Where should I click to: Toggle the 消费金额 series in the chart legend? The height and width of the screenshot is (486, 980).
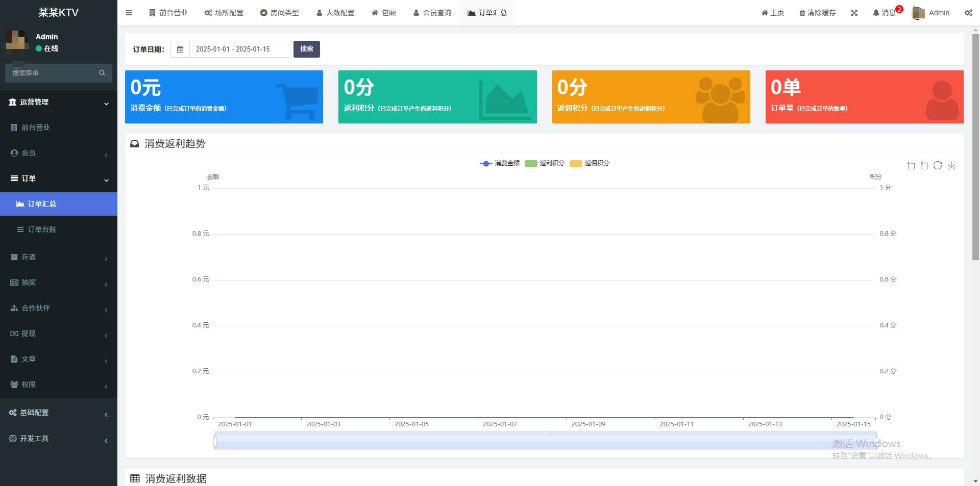(500, 164)
